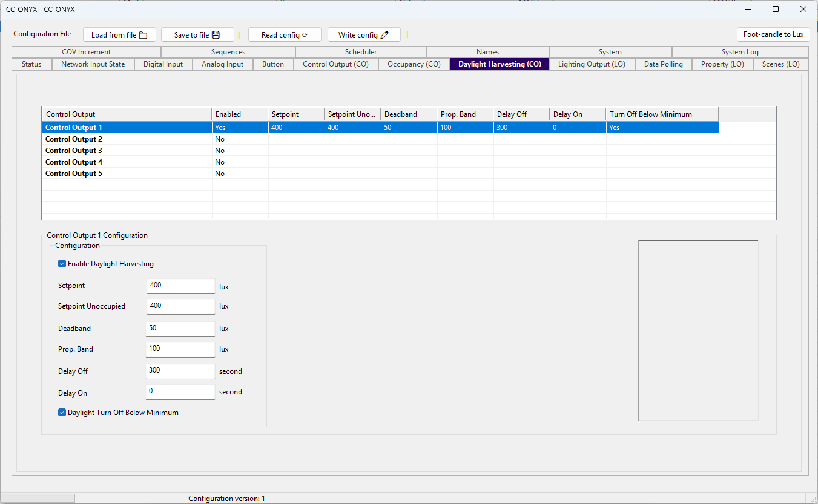Click the Setpoint input field
Viewport: 818px width, 504px height.
coord(180,286)
